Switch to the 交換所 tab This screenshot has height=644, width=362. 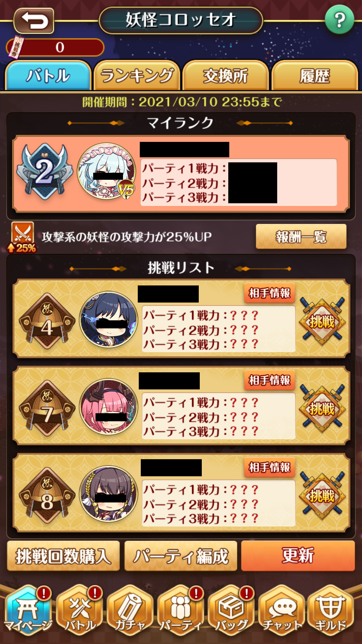pyautogui.click(x=226, y=75)
